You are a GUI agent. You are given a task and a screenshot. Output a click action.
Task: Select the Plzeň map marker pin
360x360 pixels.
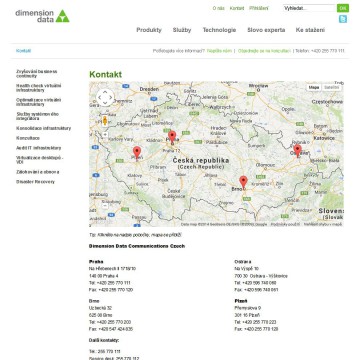(x=137, y=153)
